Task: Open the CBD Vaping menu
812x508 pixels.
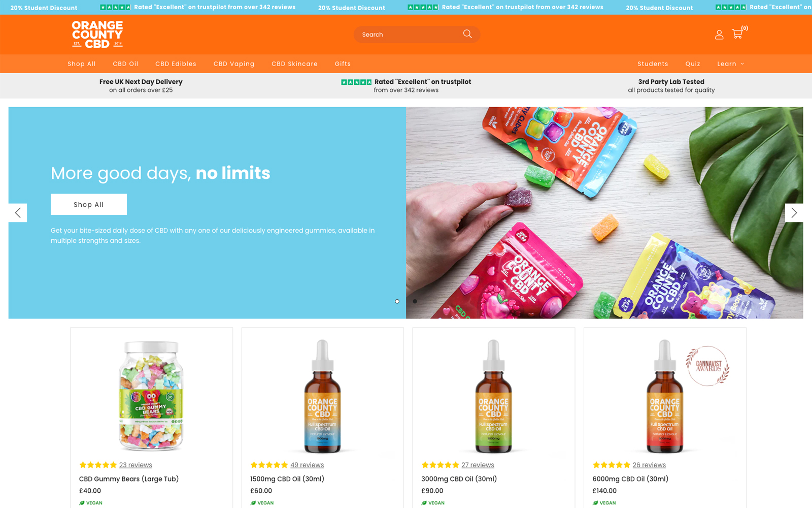Action: coord(234,64)
